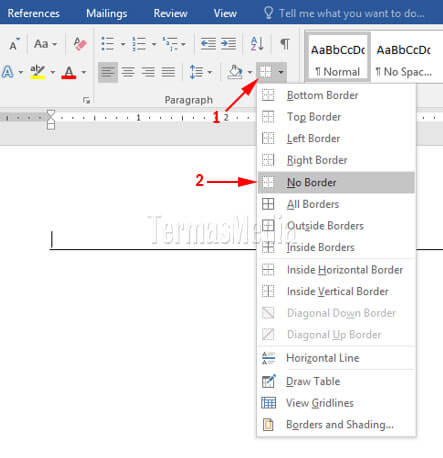Expand the Line Spacing dropdown arrow

click(210, 72)
